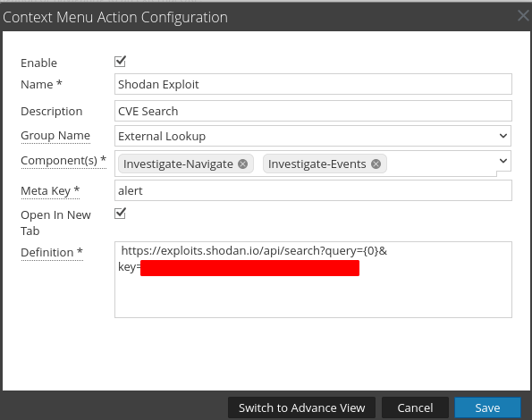Click inside the Definition text area
This screenshot has height=420, width=532.
(313, 280)
